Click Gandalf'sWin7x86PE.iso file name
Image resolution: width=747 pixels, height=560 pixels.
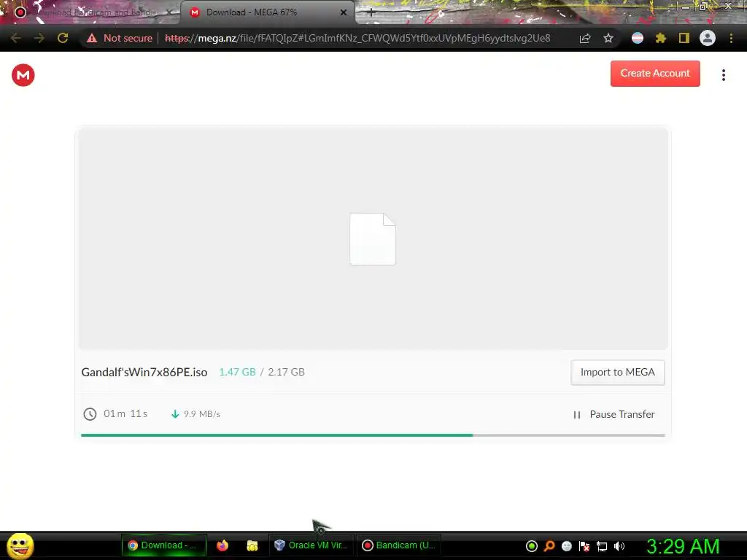(x=144, y=372)
